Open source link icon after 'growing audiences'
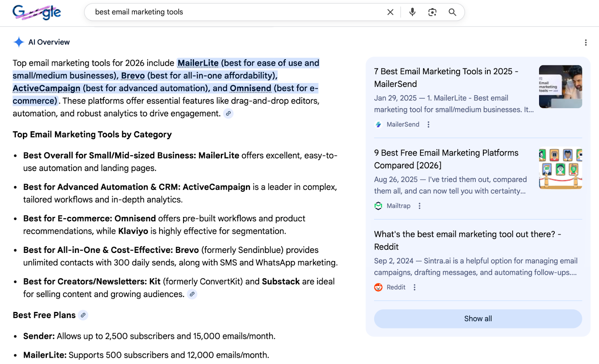The height and width of the screenshot is (364, 599). [192, 294]
